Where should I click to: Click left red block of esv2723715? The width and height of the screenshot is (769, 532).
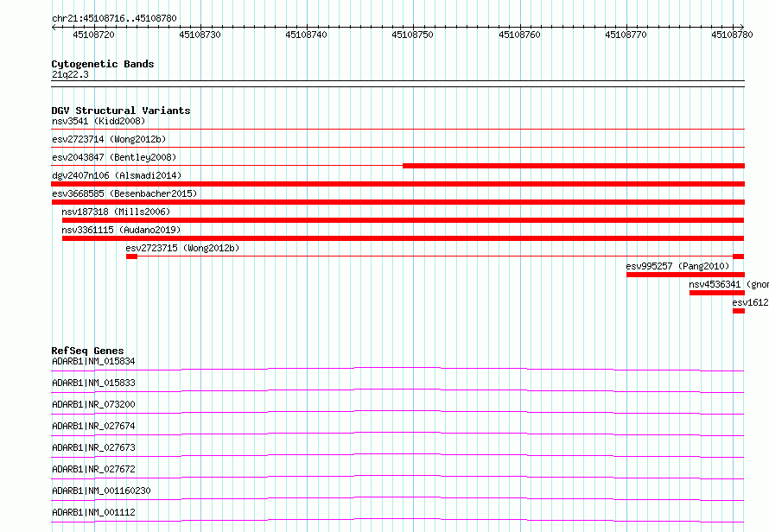coord(131,256)
